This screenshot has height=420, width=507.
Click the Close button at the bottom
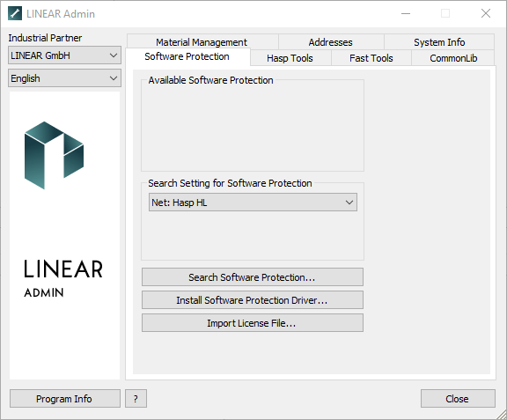tap(458, 399)
